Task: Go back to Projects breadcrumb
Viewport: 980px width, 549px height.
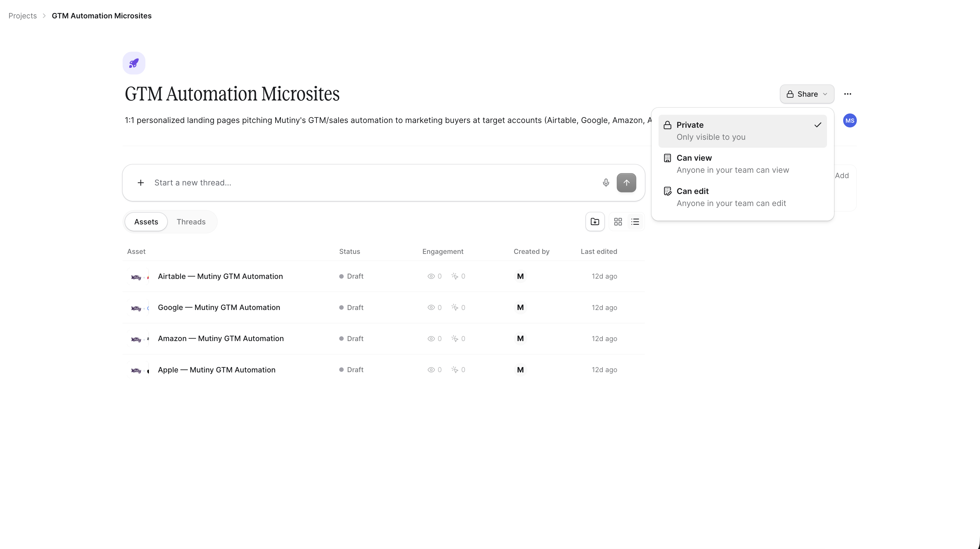Action: click(x=22, y=16)
